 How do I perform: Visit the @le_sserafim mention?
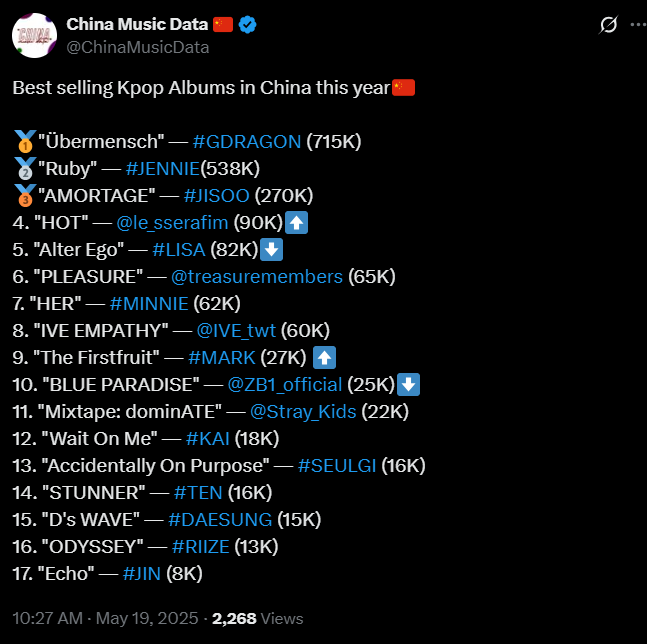[172, 223]
